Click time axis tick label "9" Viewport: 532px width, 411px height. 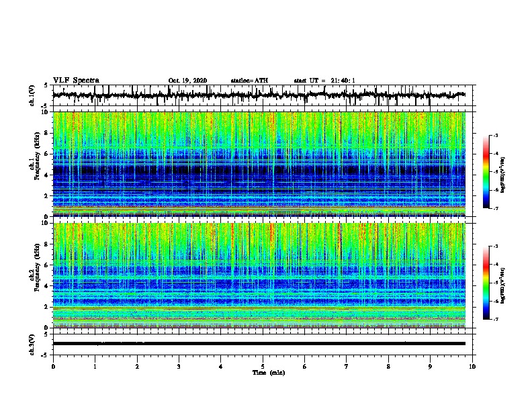pos(430,367)
